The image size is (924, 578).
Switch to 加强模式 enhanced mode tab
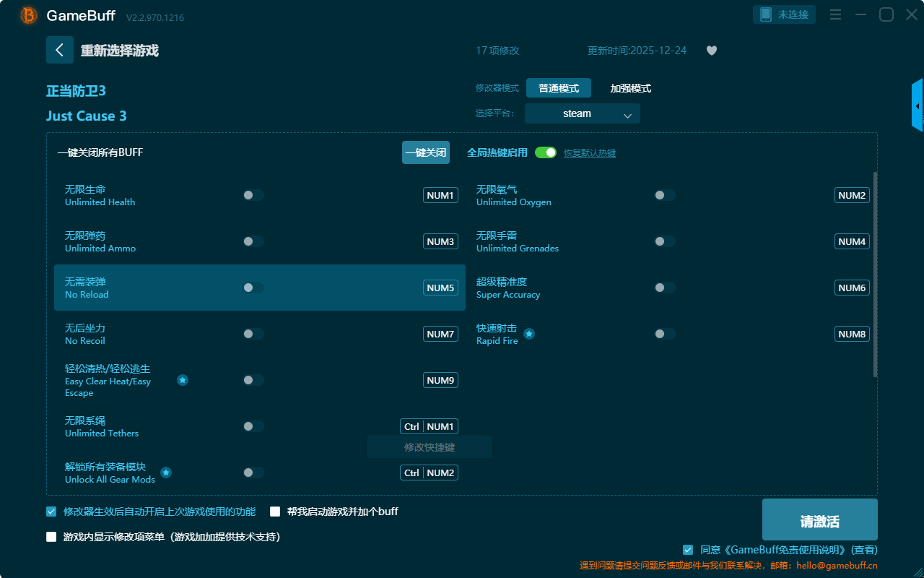tap(630, 88)
